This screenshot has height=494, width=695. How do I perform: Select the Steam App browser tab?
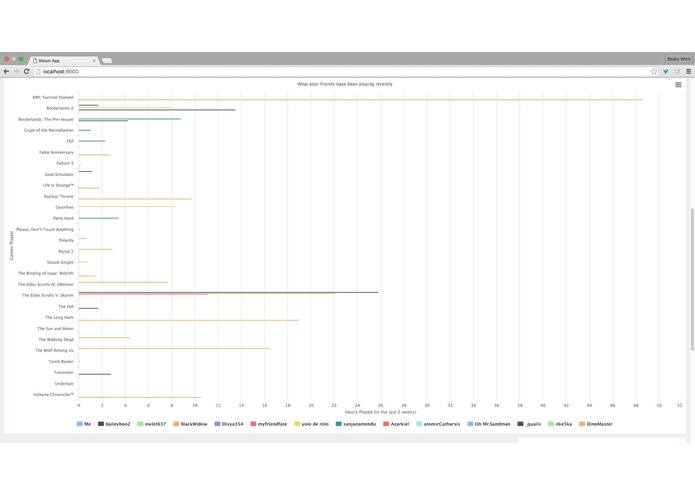point(63,61)
